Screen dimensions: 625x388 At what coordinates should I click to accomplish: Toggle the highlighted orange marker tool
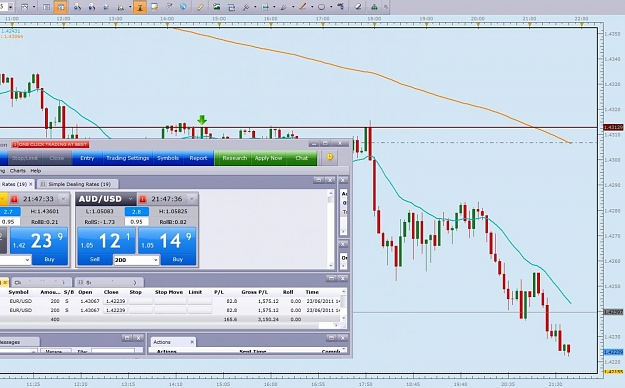(140, 7)
